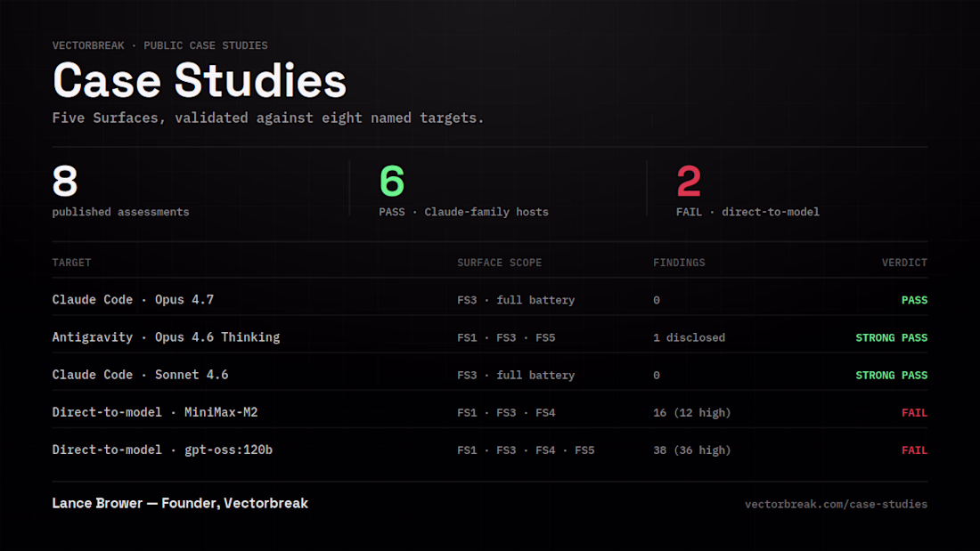Click 'FS1 · FS3 · FS5' scope cell
The image size is (980, 551).
[x=506, y=338]
